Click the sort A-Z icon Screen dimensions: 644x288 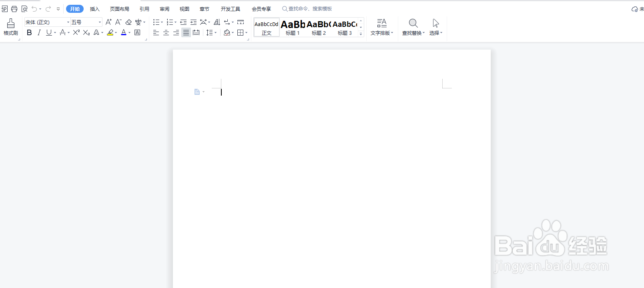click(x=217, y=22)
